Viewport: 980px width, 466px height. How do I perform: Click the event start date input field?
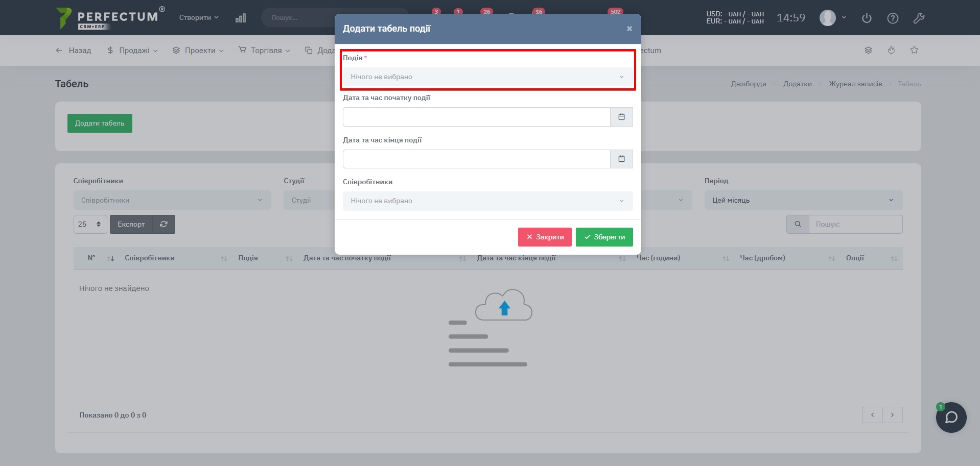tap(476, 117)
